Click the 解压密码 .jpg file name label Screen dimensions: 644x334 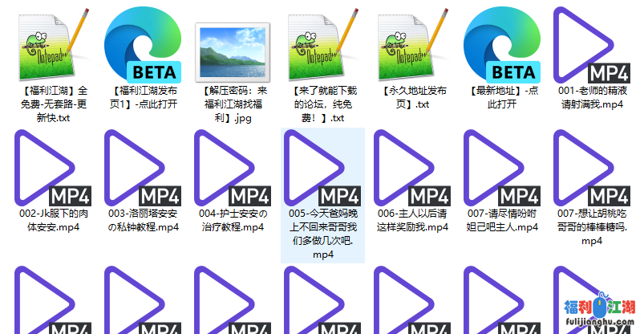tap(233, 104)
